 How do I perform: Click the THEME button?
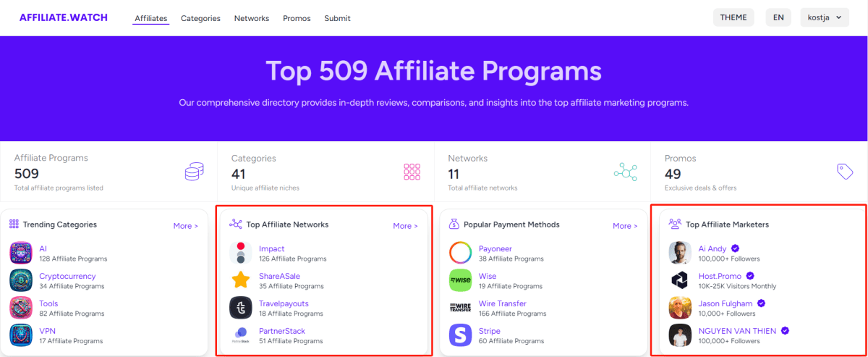click(733, 17)
